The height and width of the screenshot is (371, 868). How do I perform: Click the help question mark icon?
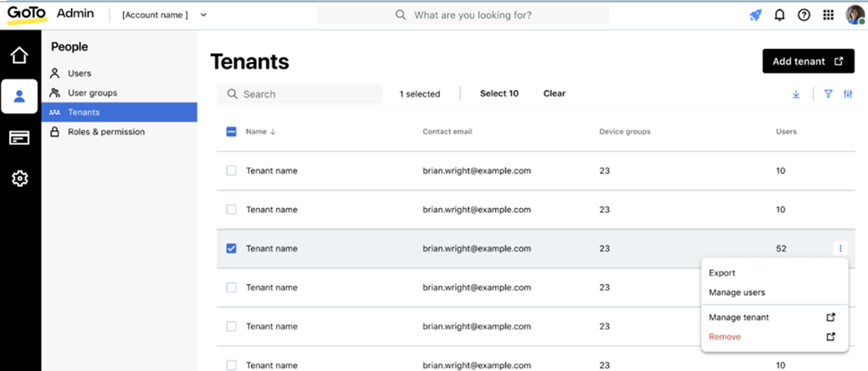804,15
